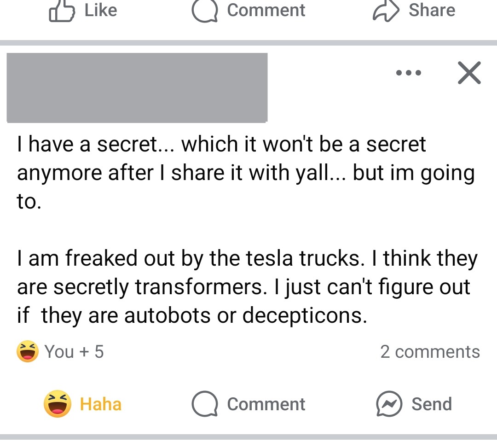Hide this post with the X icon

pyautogui.click(x=469, y=73)
